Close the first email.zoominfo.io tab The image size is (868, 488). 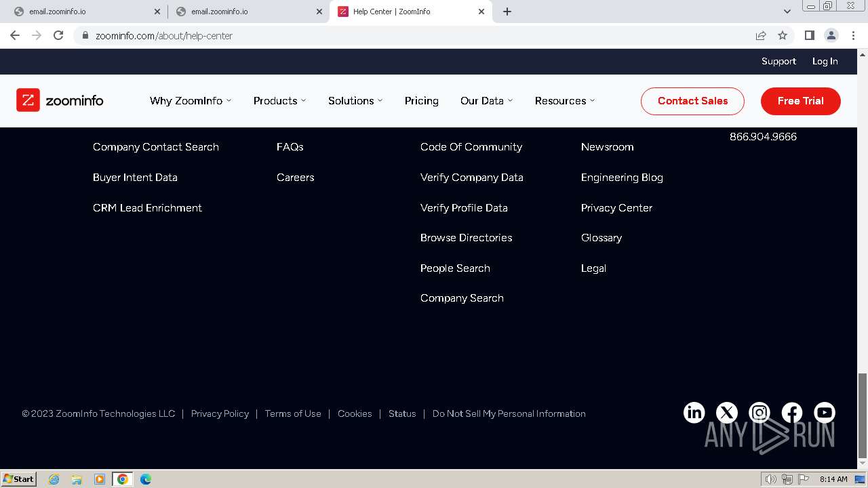pyautogui.click(x=157, y=12)
